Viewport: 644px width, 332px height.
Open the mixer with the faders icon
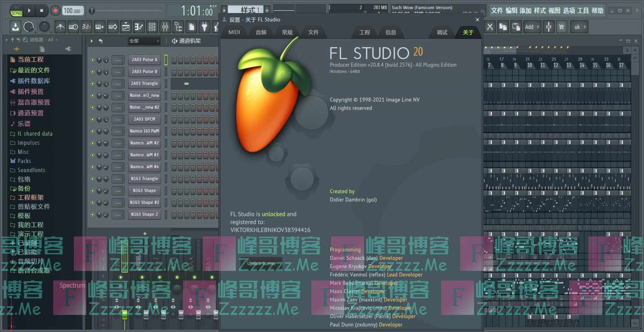click(x=165, y=27)
